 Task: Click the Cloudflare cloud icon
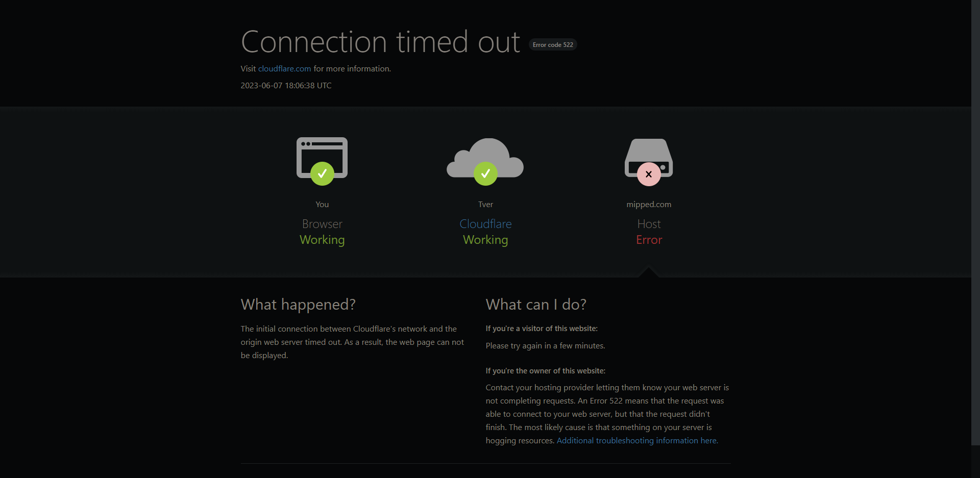tap(485, 158)
